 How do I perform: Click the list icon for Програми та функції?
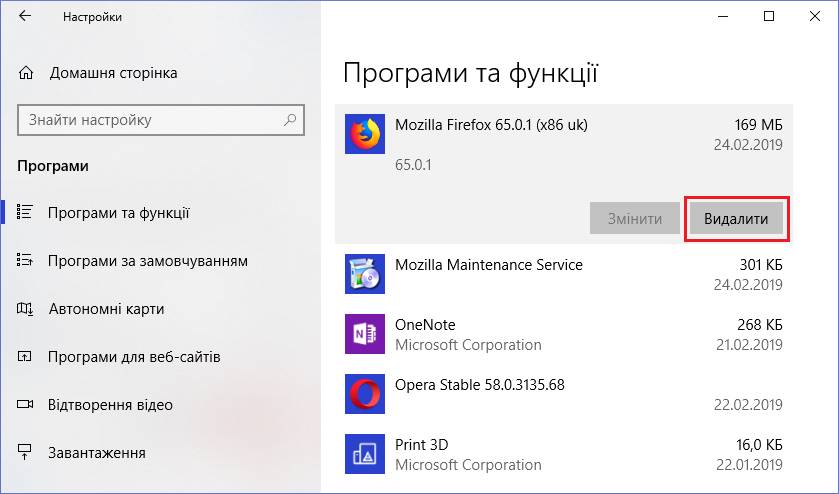(25, 212)
